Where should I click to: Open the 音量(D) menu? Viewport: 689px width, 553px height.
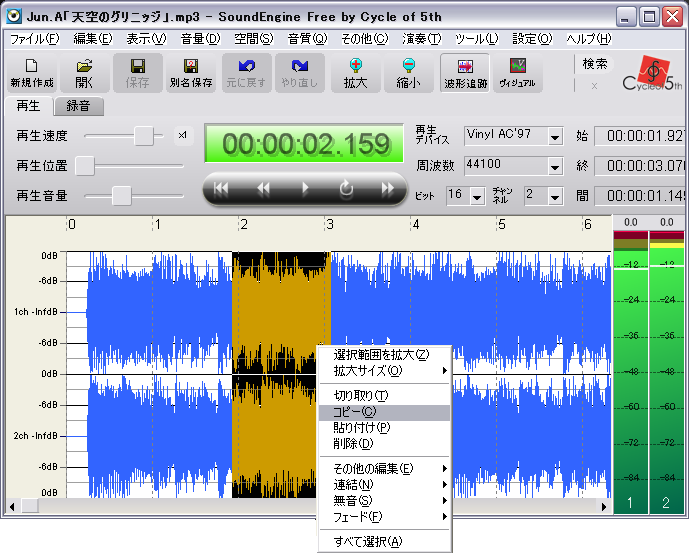pos(200,39)
